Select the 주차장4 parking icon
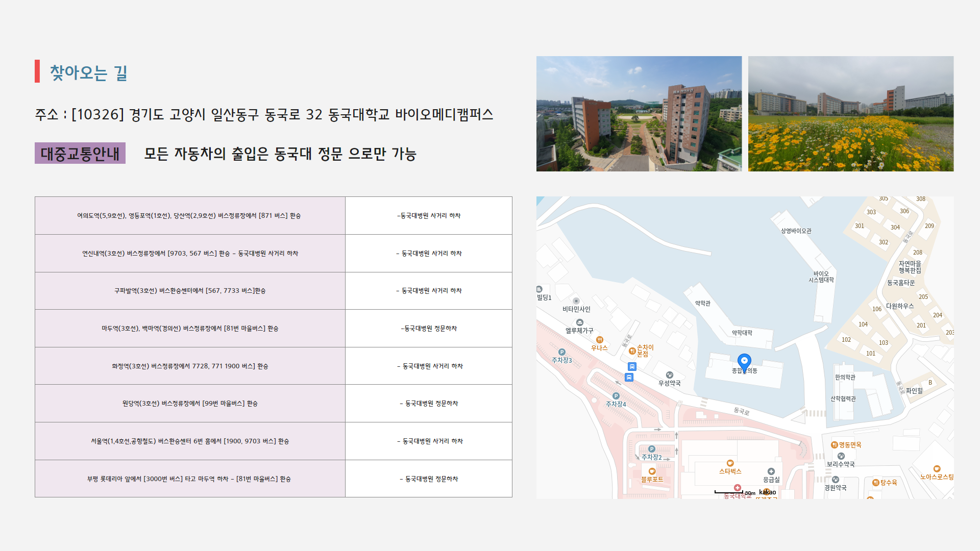This screenshot has width=980, height=551. click(x=617, y=396)
